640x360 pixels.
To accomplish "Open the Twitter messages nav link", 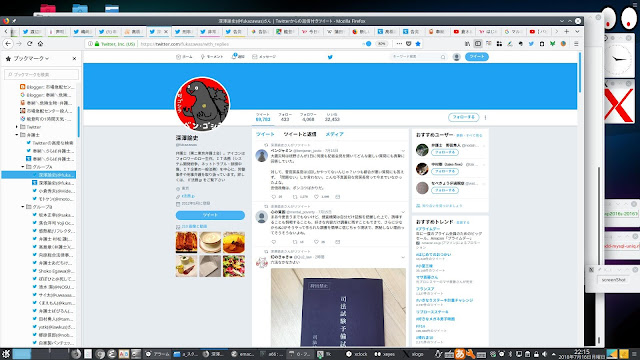I will coord(264,57).
